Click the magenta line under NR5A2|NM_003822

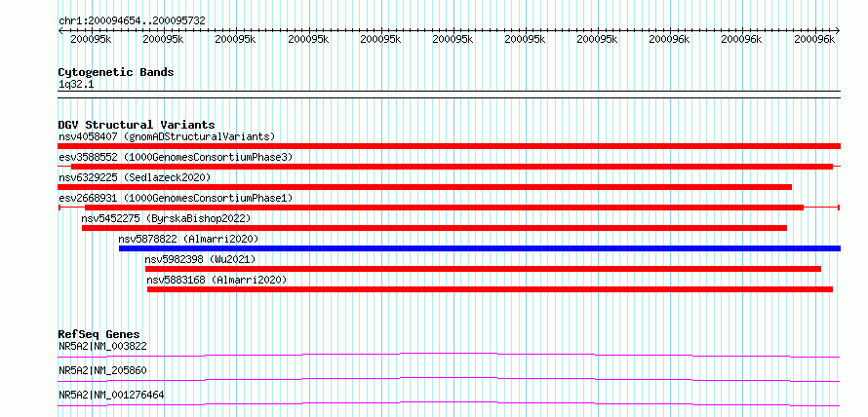click(x=449, y=355)
